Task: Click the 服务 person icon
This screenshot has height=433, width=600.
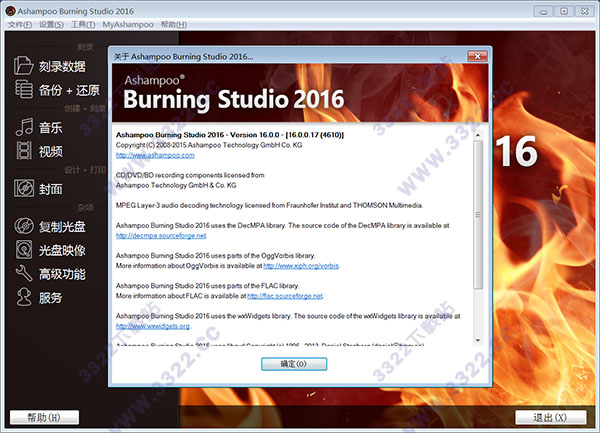Action: [x=24, y=297]
